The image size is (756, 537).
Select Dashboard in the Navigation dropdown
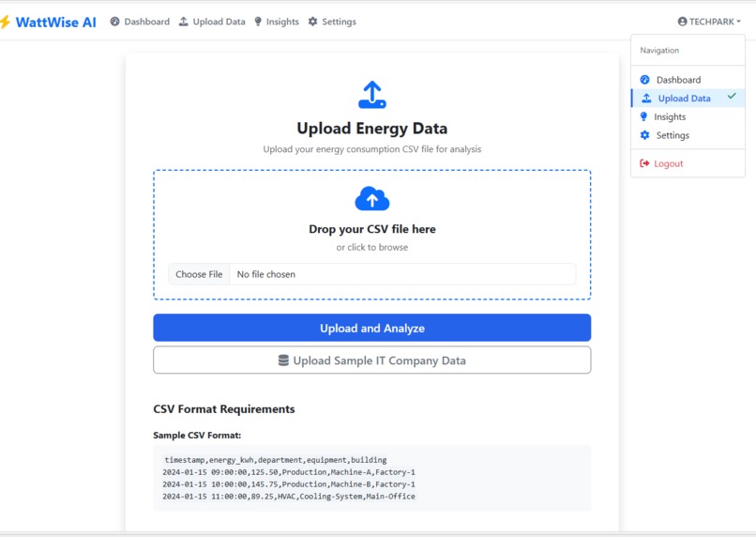point(688,80)
